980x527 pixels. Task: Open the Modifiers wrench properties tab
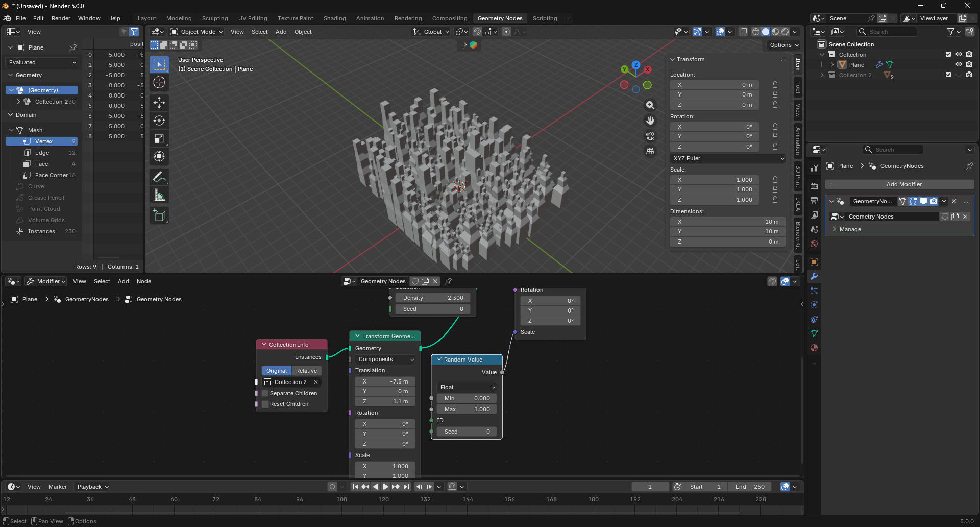[x=814, y=276]
